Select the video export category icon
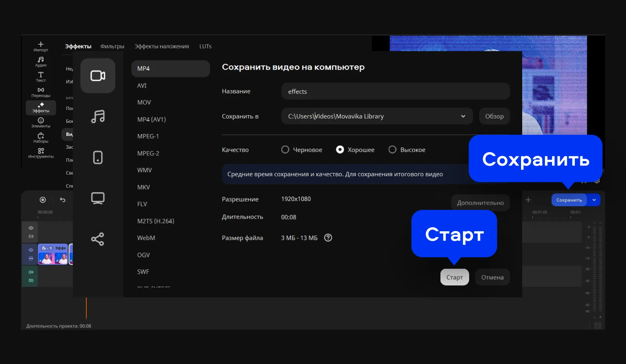Image resolution: width=626 pixels, height=364 pixels. click(98, 76)
